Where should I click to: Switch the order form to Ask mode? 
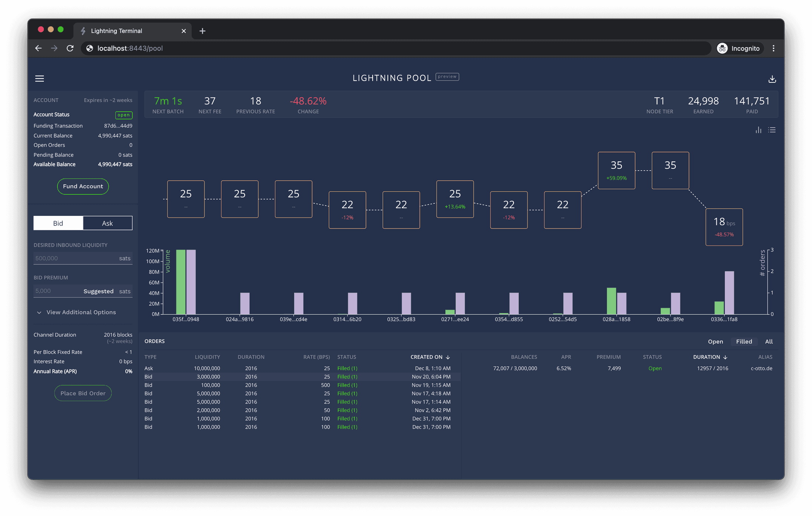(108, 223)
